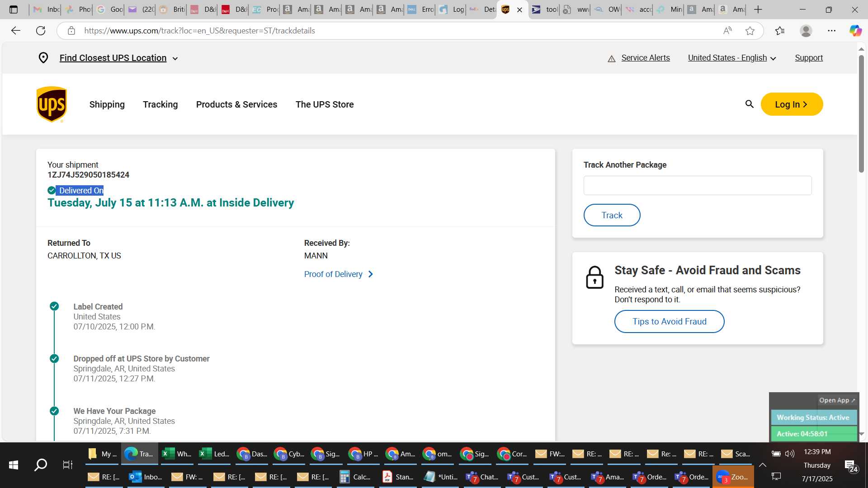This screenshot has width=868, height=488.
Task: Click the location pin icon
Action: coord(43,58)
